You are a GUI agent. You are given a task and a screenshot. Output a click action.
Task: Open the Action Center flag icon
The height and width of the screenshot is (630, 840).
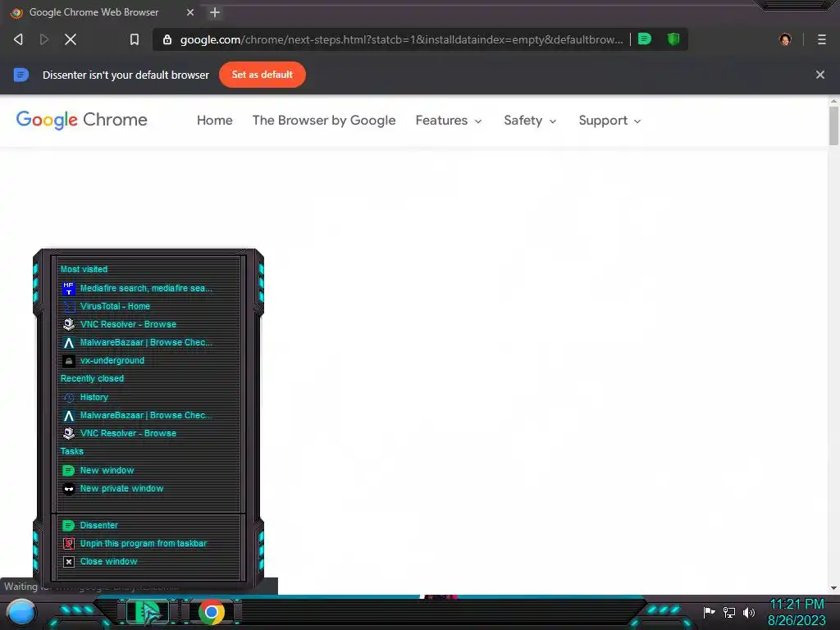709,612
